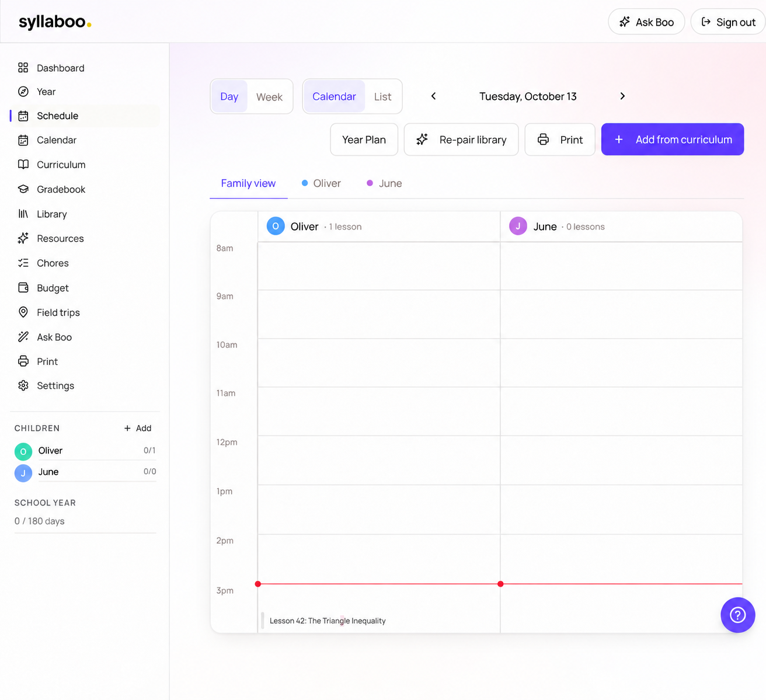Select the Ask Boo wand icon in sidebar

click(23, 337)
